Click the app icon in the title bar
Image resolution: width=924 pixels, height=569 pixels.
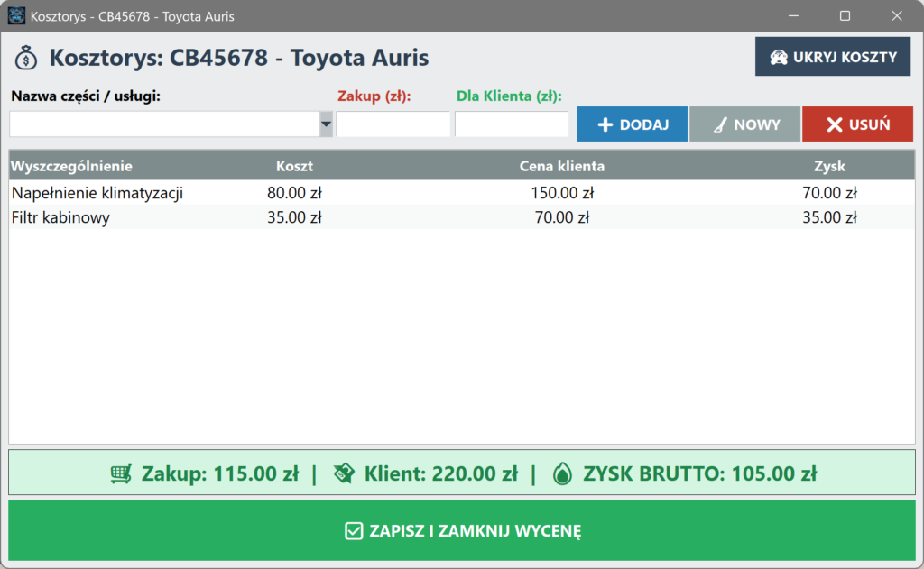click(x=16, y=16)
